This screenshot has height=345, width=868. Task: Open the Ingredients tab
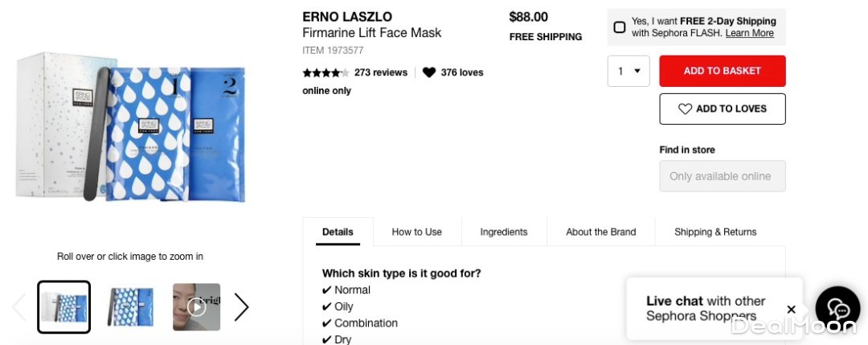tap(504, 232)
